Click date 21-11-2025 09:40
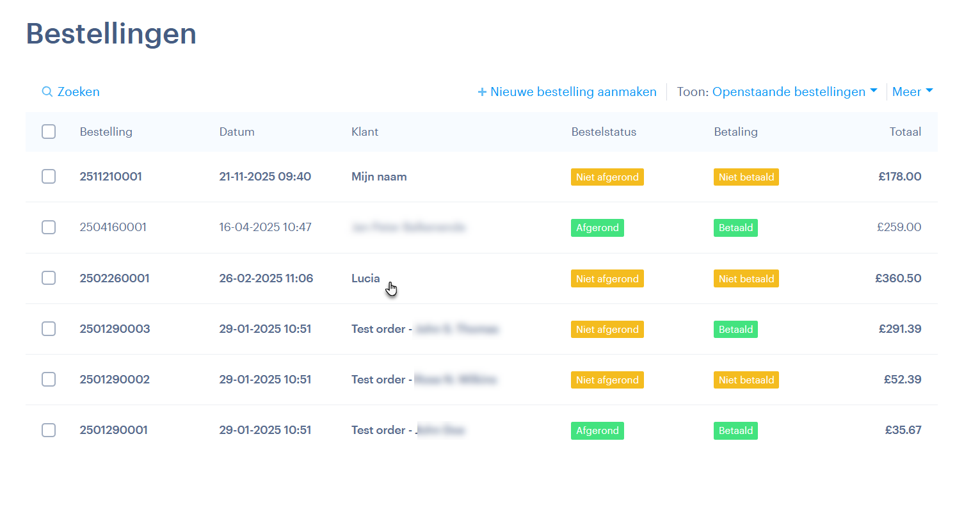The width and height of the screenshot is (980, 514). click(x=265, y=177)
